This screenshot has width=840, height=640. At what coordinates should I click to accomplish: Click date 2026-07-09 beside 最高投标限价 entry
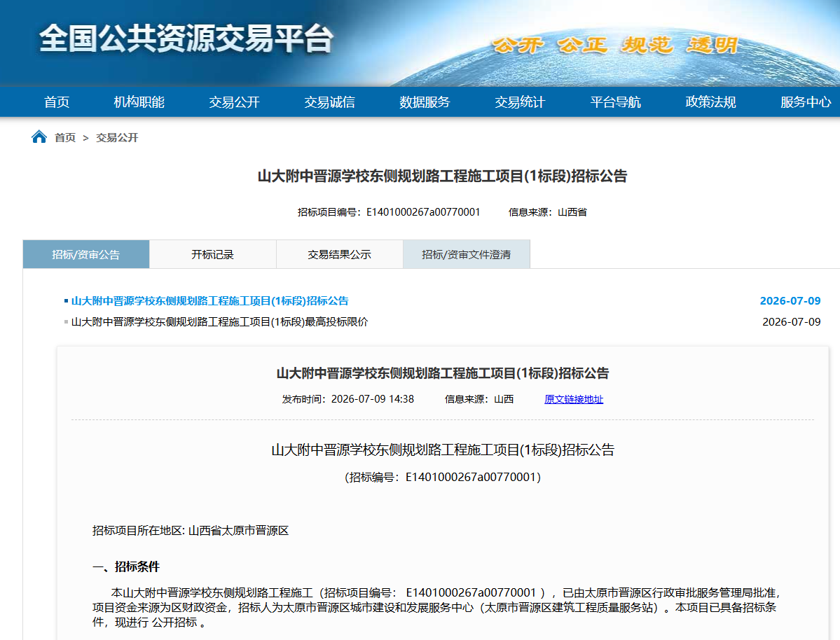tap(791, 322)
